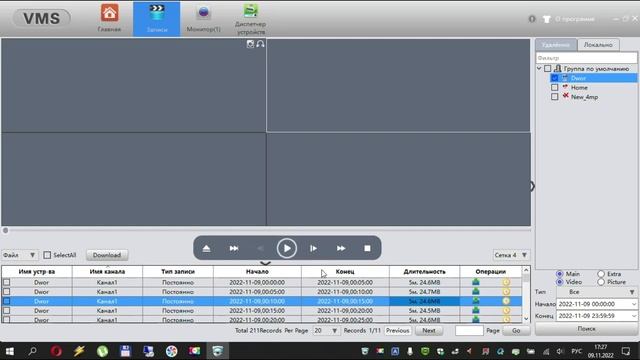Open the Сетка 4 grid dropdown
The image size is (640, 360).
511,255
